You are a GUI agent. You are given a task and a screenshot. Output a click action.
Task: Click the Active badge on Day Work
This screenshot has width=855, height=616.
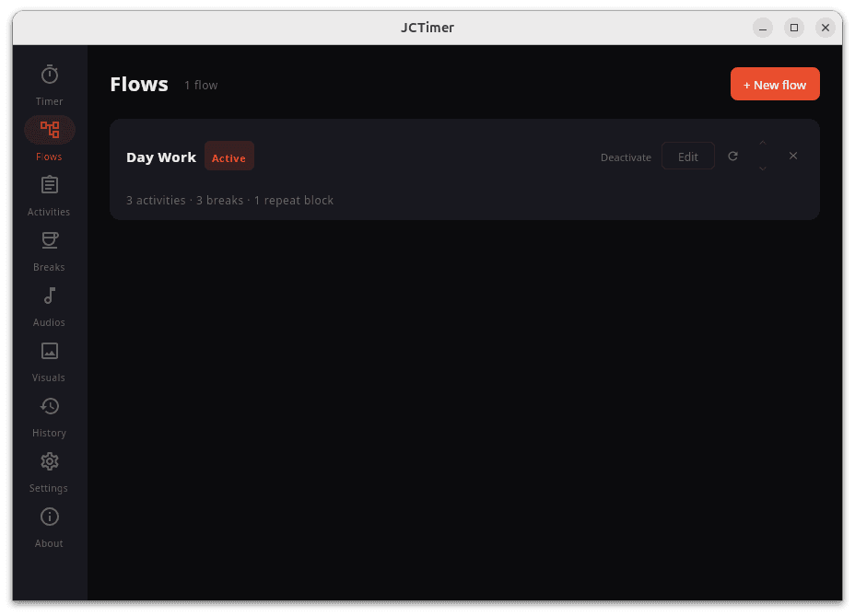(x=229, y=157)
